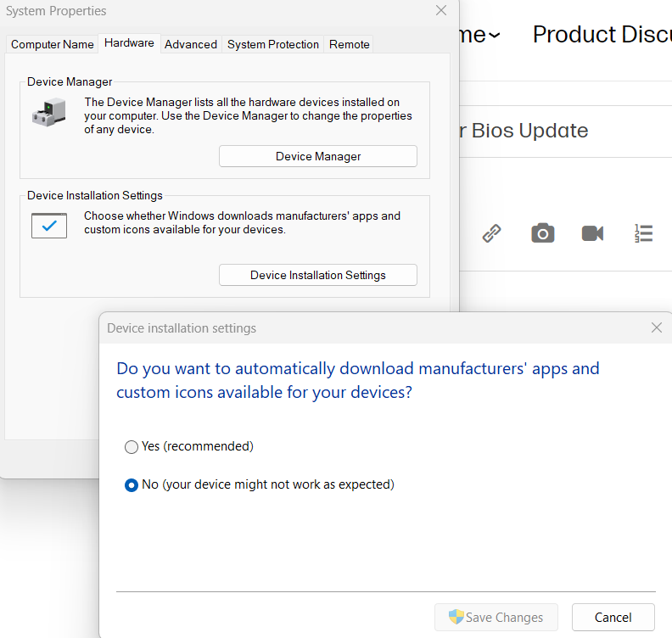
Task: Click the insert link icon in editor
Action: click(491, 233)
